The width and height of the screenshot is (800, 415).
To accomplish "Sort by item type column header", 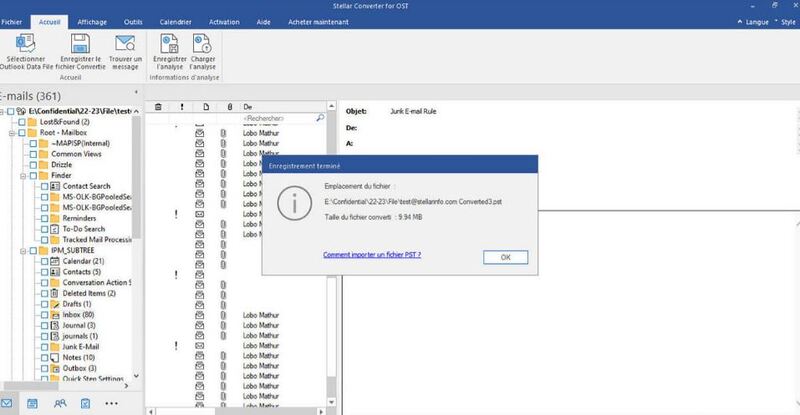I will point(206,107).
